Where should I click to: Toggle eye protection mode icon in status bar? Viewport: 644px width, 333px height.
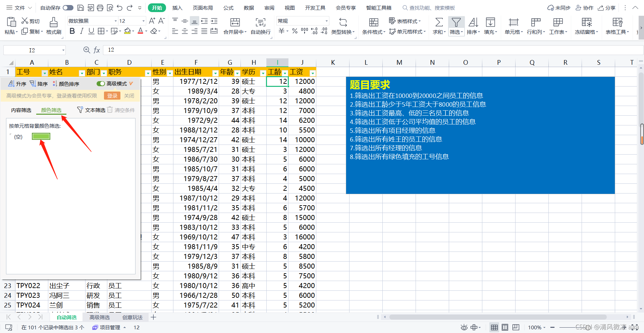click(x=464, y=327)
